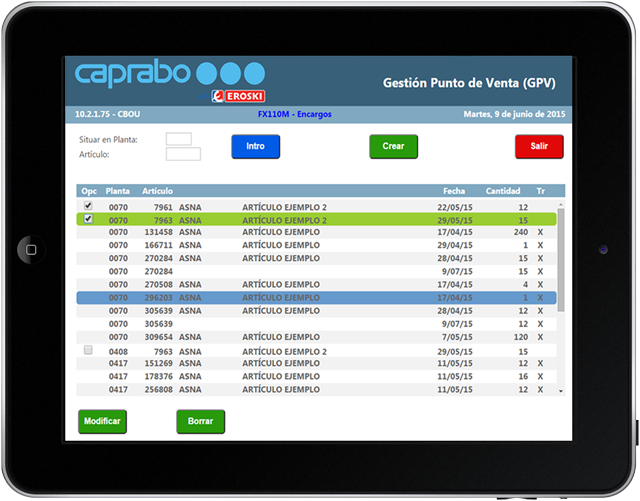Click the Borrar button

pyautogui.click(x=200, y=422)
